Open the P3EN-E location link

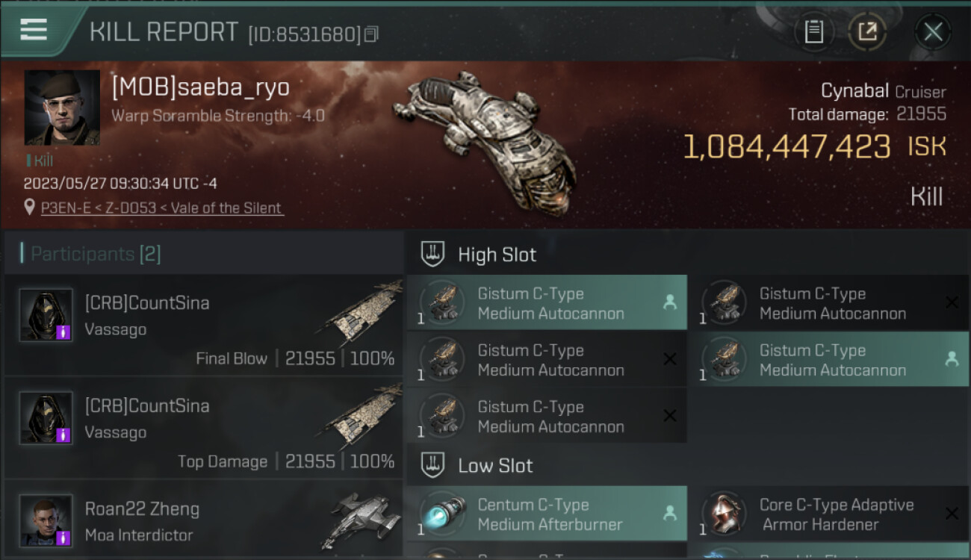(x=161, y=208)
